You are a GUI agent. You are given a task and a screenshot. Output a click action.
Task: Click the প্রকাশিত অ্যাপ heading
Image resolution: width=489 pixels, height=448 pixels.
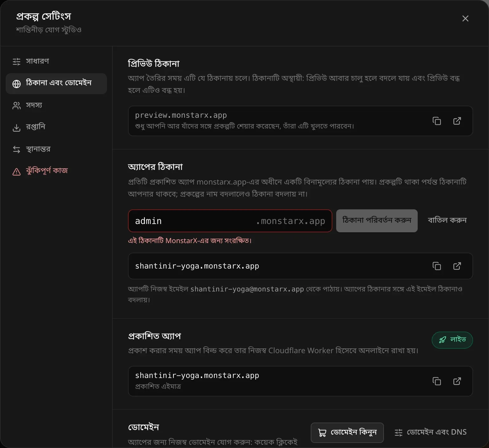pyautogui.click(x=154, y=336)
